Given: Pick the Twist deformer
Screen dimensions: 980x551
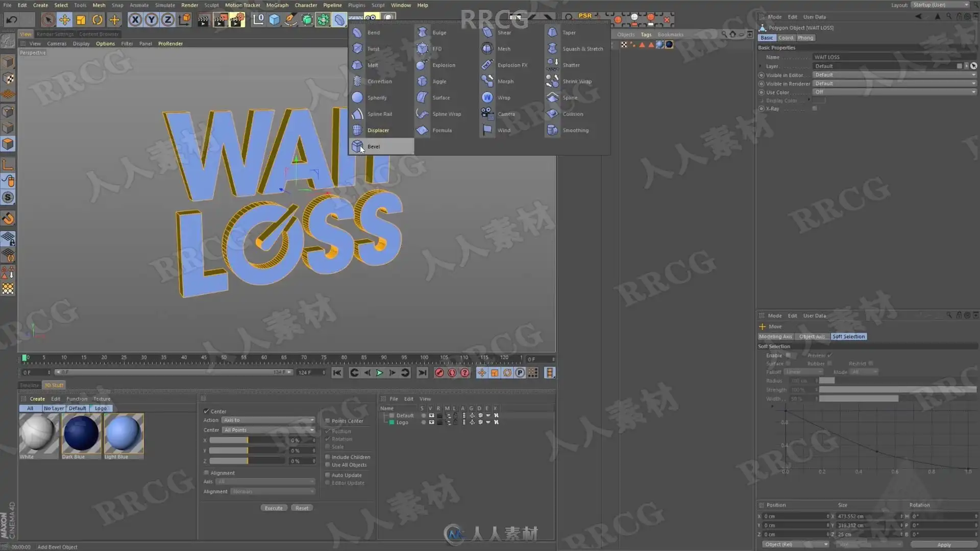Looking at the screenshot, I should click(x=373, y=49).
